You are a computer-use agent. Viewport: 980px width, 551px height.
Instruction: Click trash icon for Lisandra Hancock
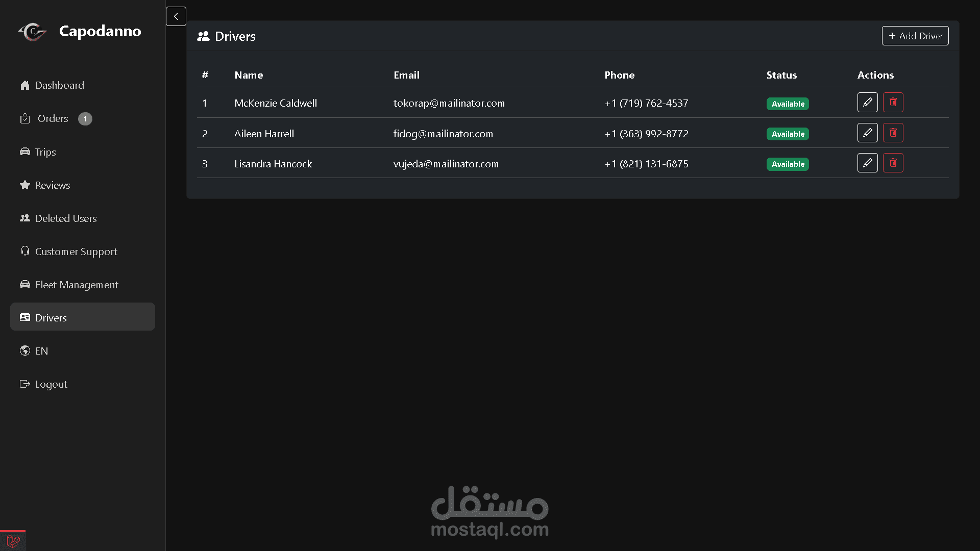(x=893, y=163)
